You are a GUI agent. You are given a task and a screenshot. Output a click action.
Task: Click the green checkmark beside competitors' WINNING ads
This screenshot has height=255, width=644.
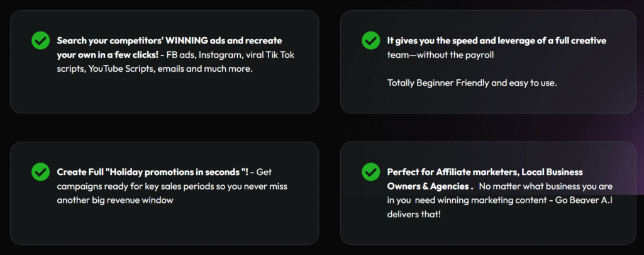pyautogui.click(x=40, y=41)
